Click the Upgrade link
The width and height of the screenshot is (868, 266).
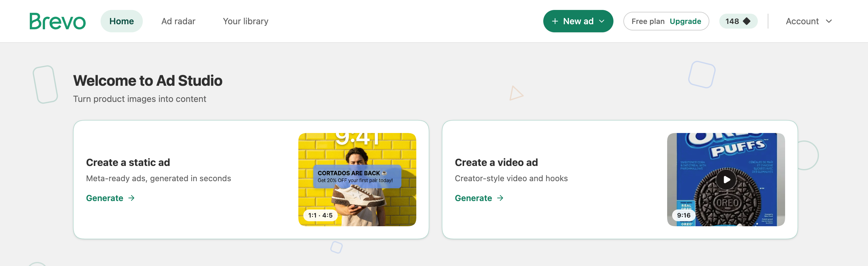pyautogui.click(x=685, y=21)
